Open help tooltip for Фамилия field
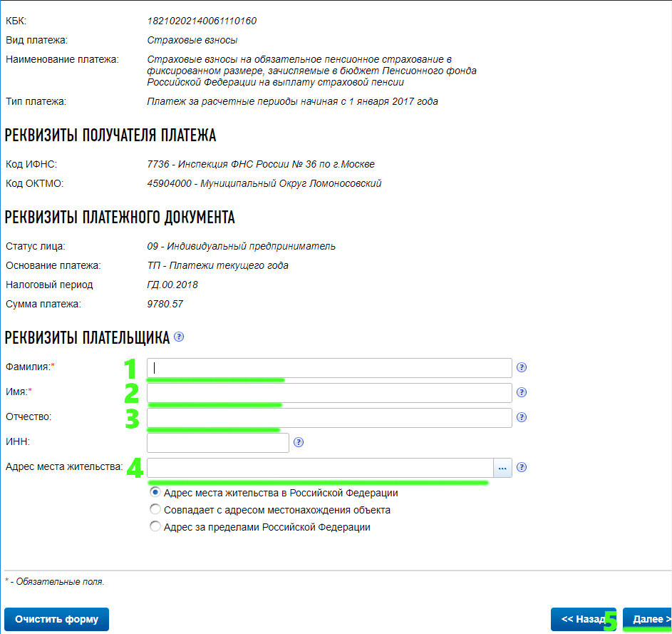 coord(522,368)
